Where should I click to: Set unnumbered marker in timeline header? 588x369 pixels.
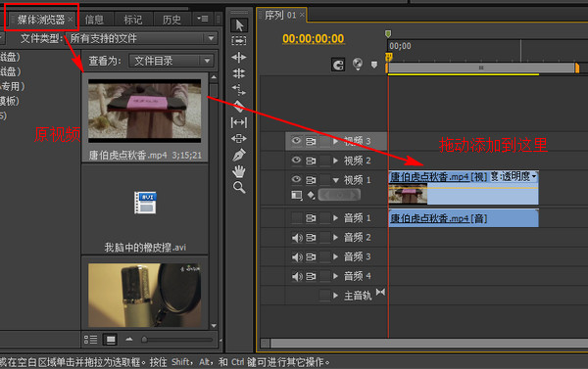click(374, 65)
